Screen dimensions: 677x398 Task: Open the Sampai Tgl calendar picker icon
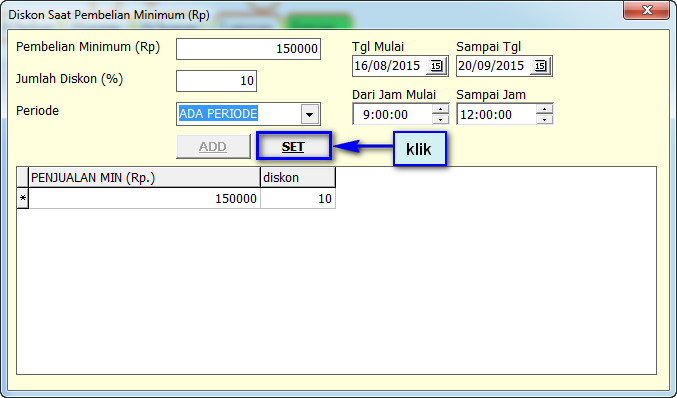pos(540,66)
